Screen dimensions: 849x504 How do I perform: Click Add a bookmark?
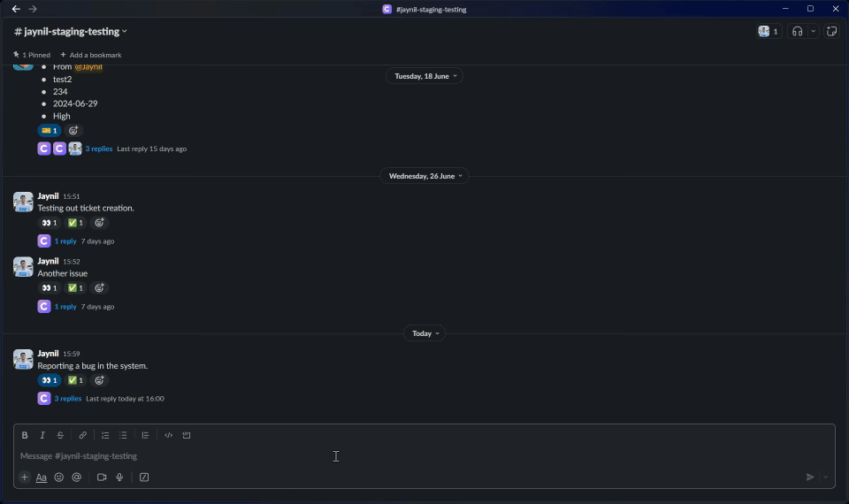point(91,55)
